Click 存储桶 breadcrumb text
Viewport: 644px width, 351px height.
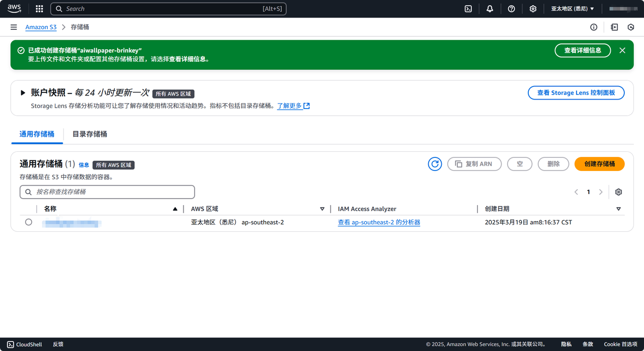tap(80, 27)
